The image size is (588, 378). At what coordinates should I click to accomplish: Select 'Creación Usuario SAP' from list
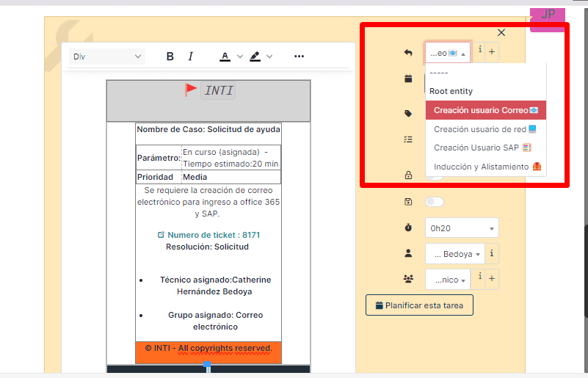point(482,148)
